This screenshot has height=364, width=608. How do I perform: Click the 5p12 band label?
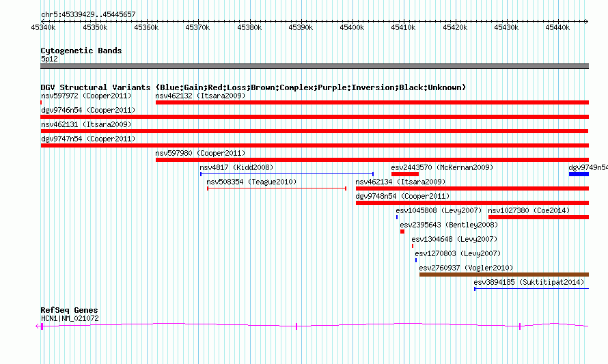[x=49, y=59]
